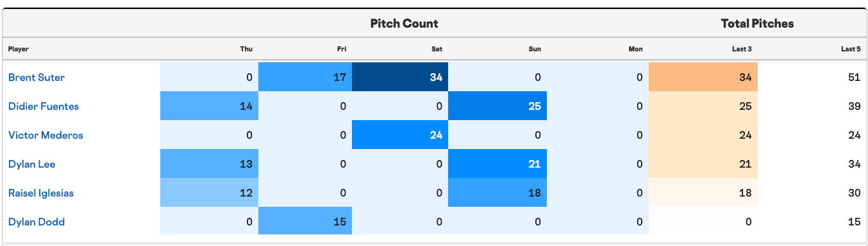Screen dimensions: 868x246
Task: Sort table by Last 3 column
Action: (742, 49)
